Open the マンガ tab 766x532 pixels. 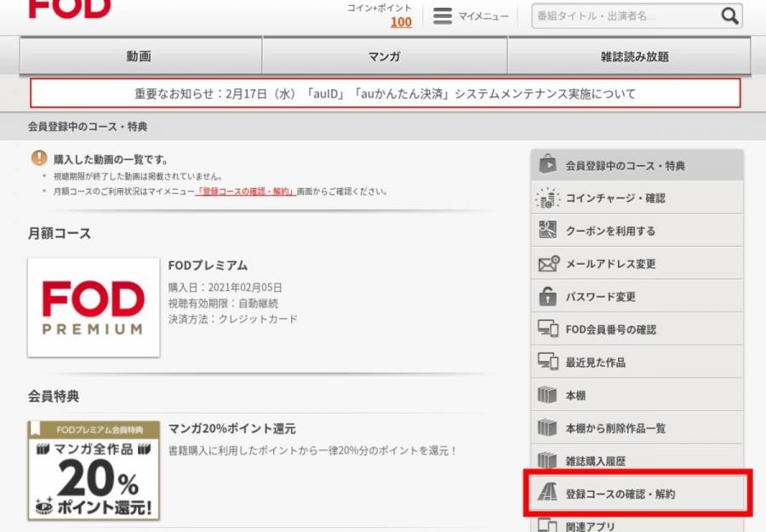click(x=385, y=56)
